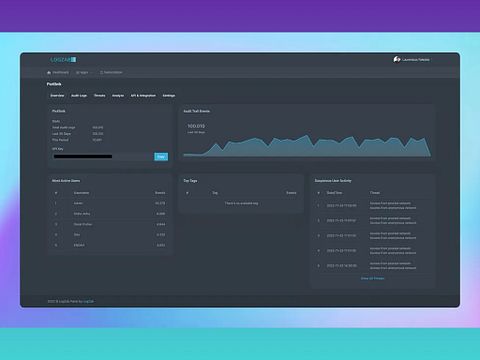Open the API & Integration tab

point(143,96)
